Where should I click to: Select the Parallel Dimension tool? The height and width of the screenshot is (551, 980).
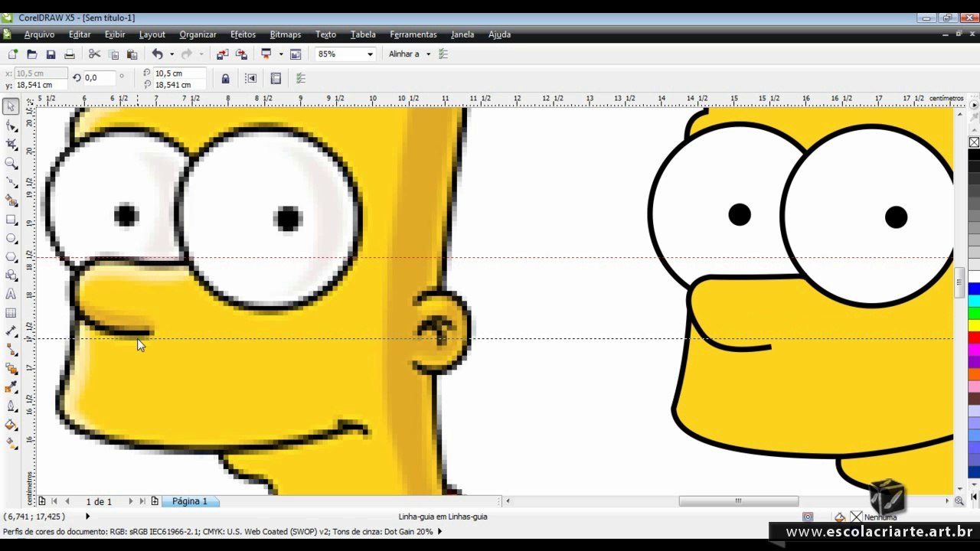coord(11,331)
